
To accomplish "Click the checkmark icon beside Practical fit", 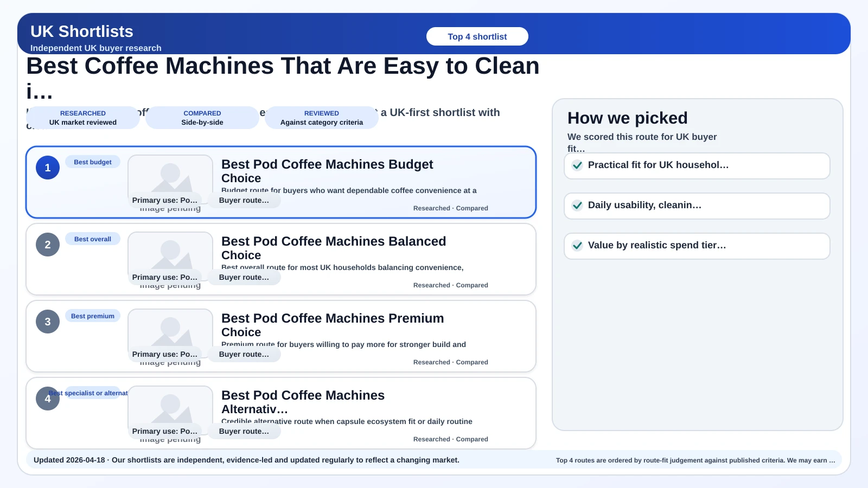I will 578,165.
